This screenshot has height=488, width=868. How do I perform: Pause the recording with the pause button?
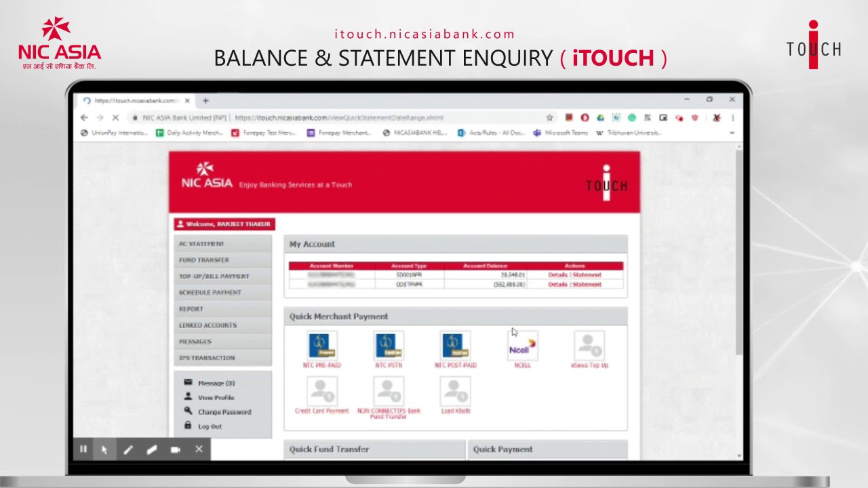[83, 449]
